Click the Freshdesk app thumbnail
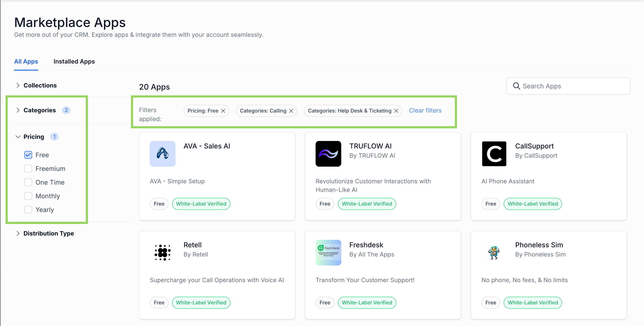 pos(328,252)
